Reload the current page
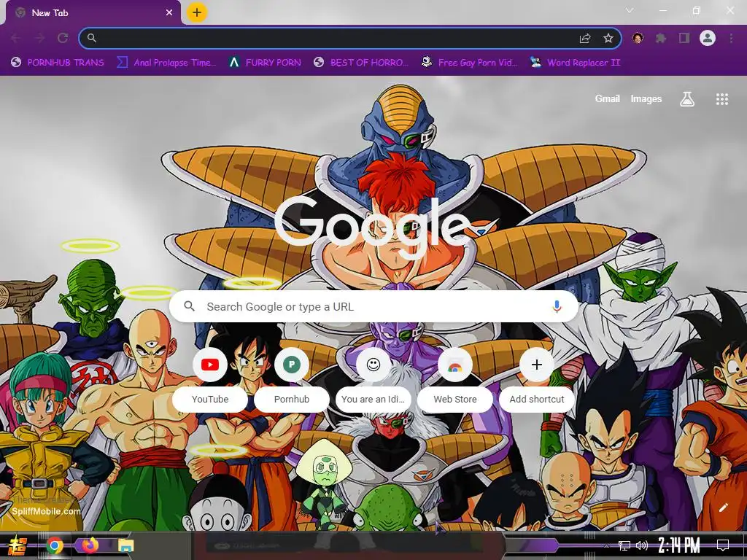This screenshot has width=747, height=560. coord(63,38)
